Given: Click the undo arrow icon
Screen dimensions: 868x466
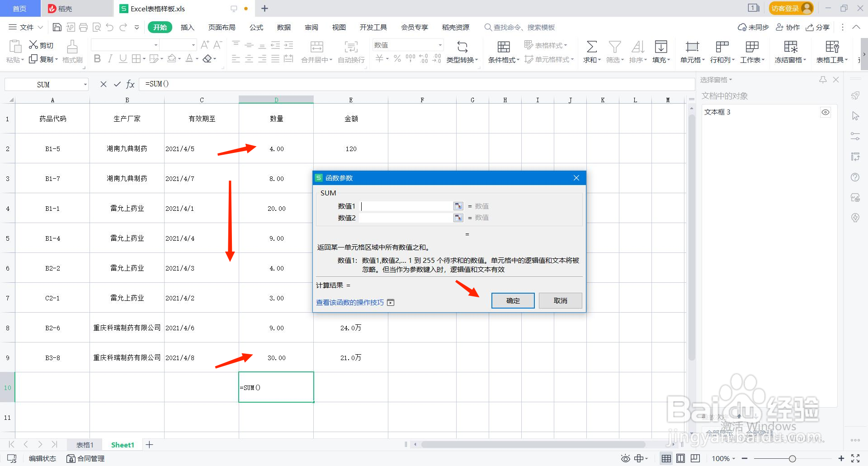Looking at the screenshot, I should (109, 27).
